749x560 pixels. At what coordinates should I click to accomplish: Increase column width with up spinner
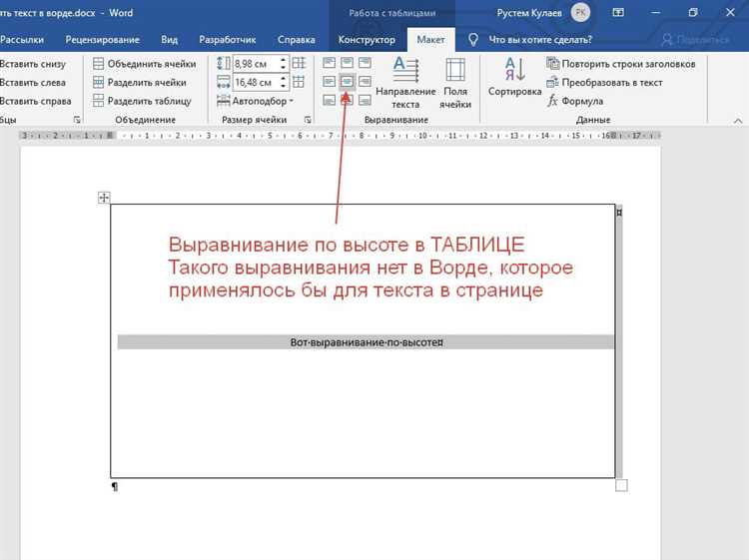(284, 78)
